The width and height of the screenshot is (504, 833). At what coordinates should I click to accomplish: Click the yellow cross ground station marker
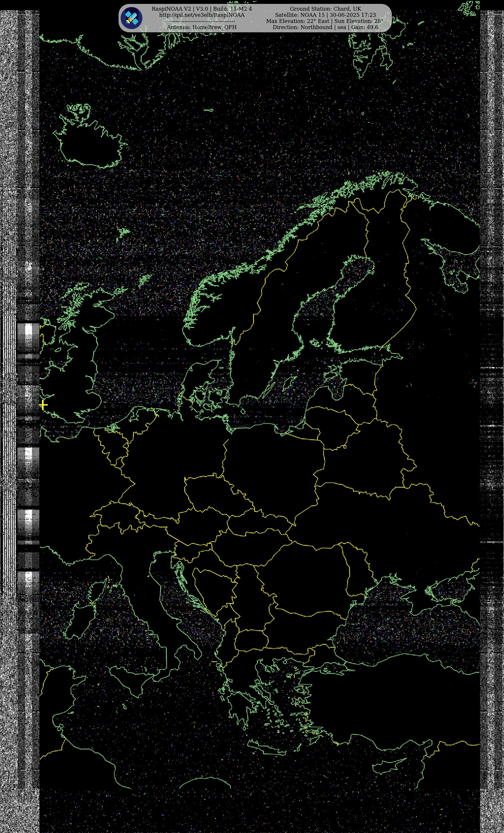click(x=43, y=405)
